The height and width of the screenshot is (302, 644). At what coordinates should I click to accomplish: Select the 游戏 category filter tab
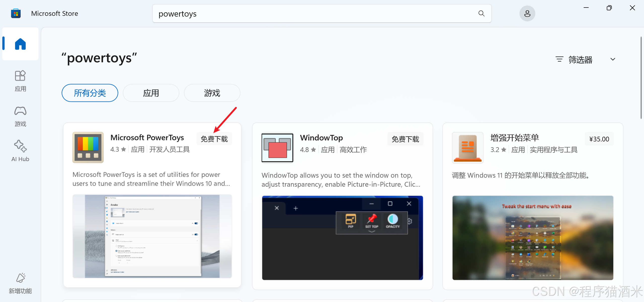212,93
